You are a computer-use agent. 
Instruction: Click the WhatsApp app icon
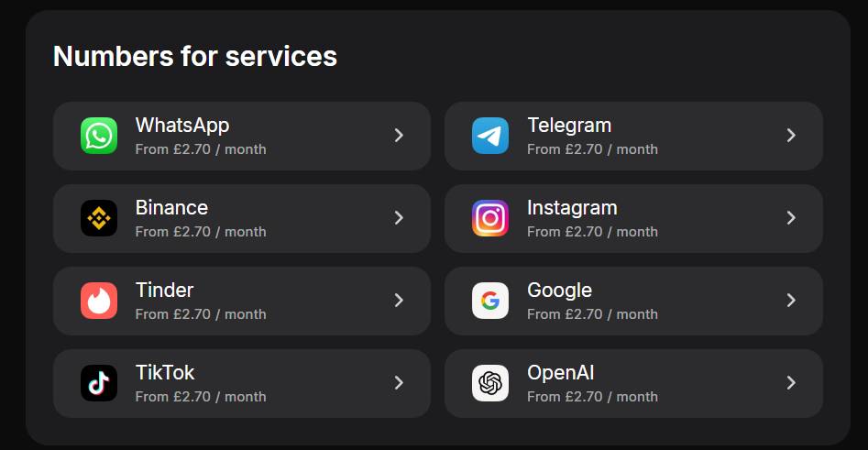99,136
